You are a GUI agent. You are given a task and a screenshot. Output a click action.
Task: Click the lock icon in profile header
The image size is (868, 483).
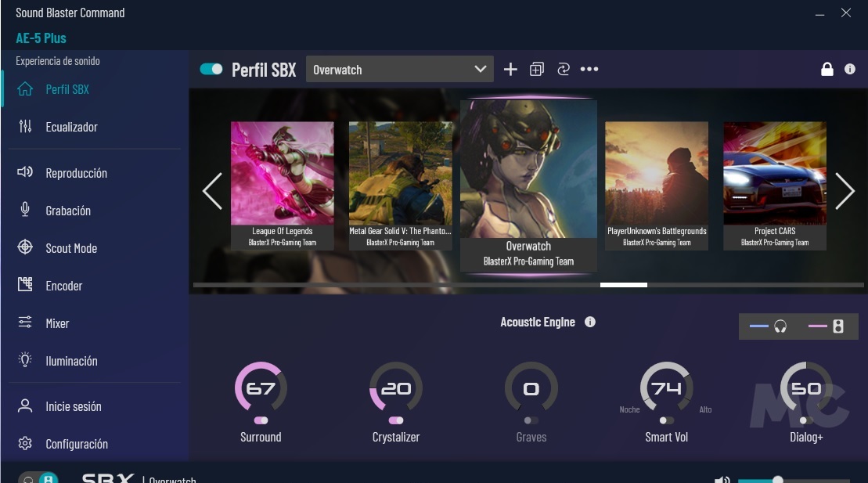coord(827,70)
